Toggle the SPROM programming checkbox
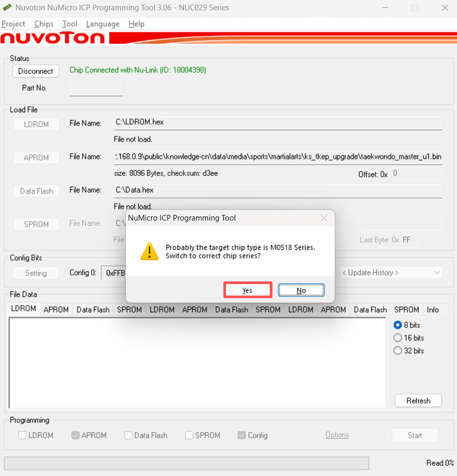Image resolution: width=457 pixels, height=476 pixels. (189, 435)
